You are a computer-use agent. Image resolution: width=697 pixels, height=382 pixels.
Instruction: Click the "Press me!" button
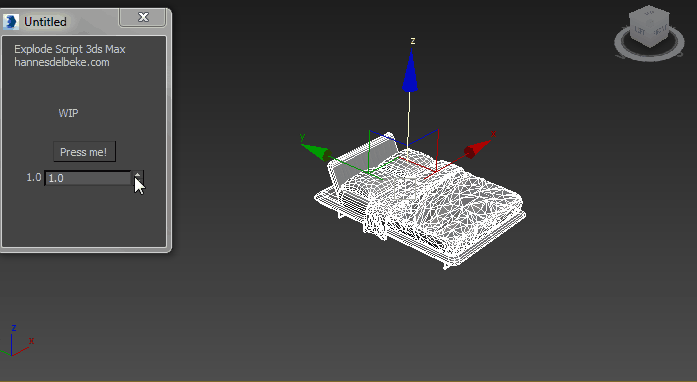click(x=84, y=152)
